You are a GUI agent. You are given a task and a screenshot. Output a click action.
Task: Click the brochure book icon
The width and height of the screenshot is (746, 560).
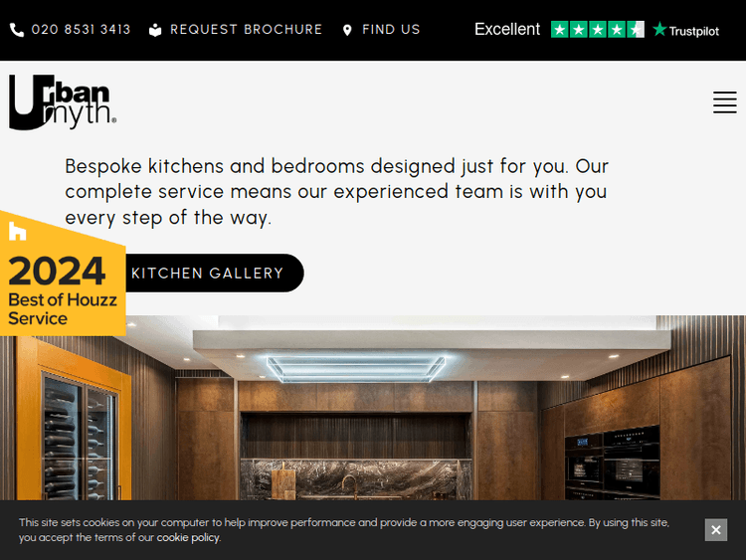155,30
